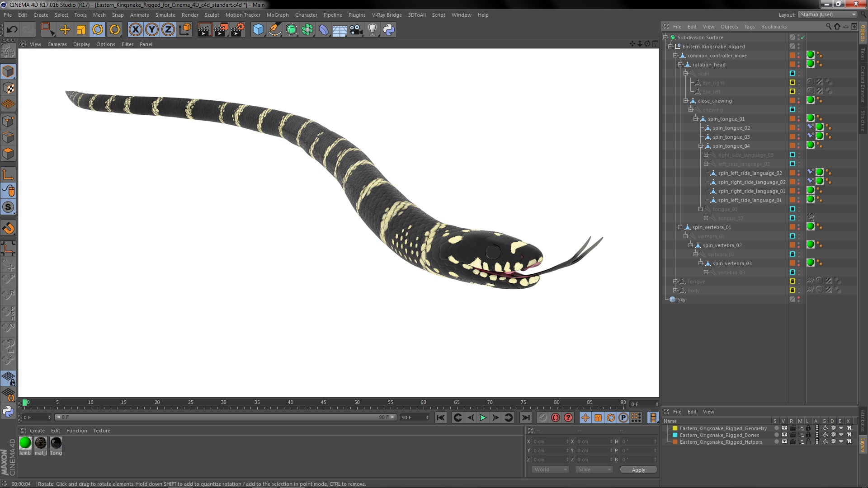The width and height of the screenshot is (868, 488).
Task: Switch to Model mode in left palette
Action: 8,71
